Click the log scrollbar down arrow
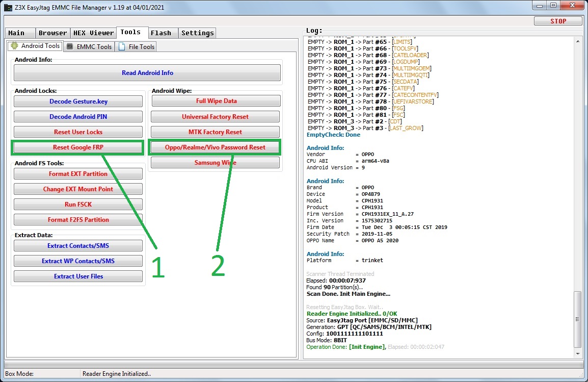Screen dimensions: 588x382 click(x=577, y=353)
